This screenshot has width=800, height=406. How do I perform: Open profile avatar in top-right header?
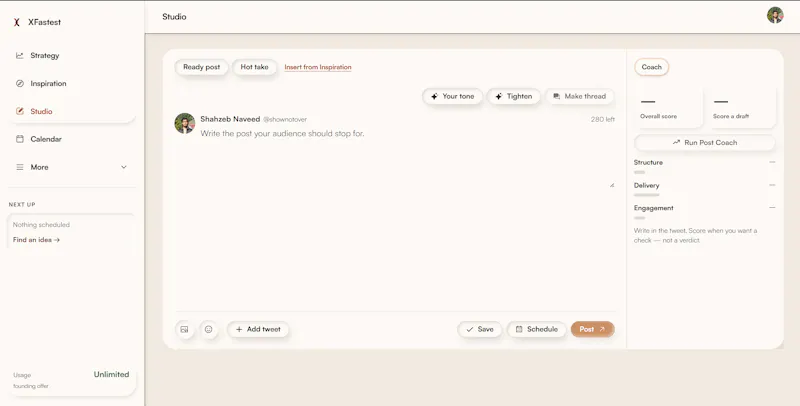click(x=775, y=15)
